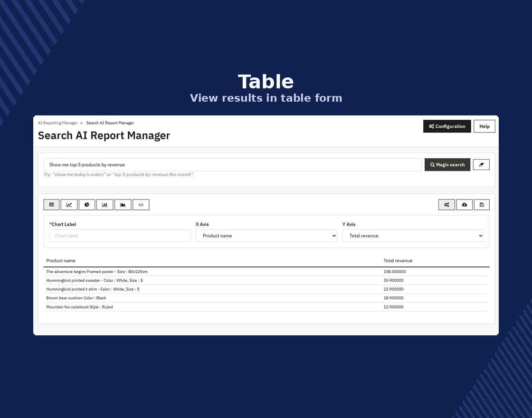Select 'Mountain fox notebook Style : Ruled' row

tap(266, 307)
